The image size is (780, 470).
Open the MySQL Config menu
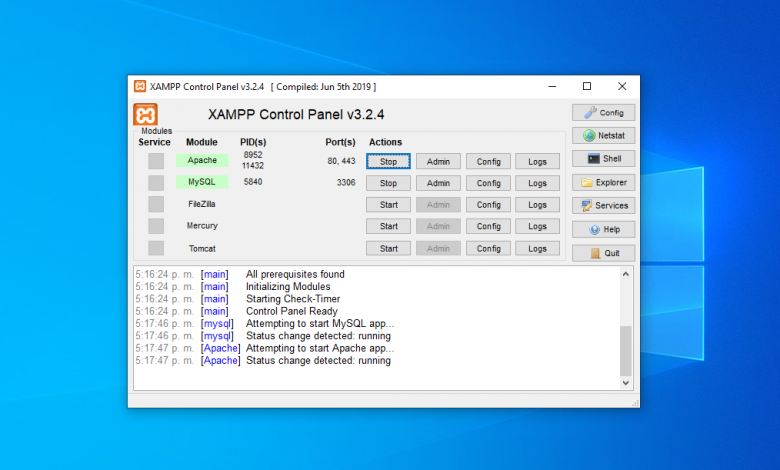coord(488,183)
